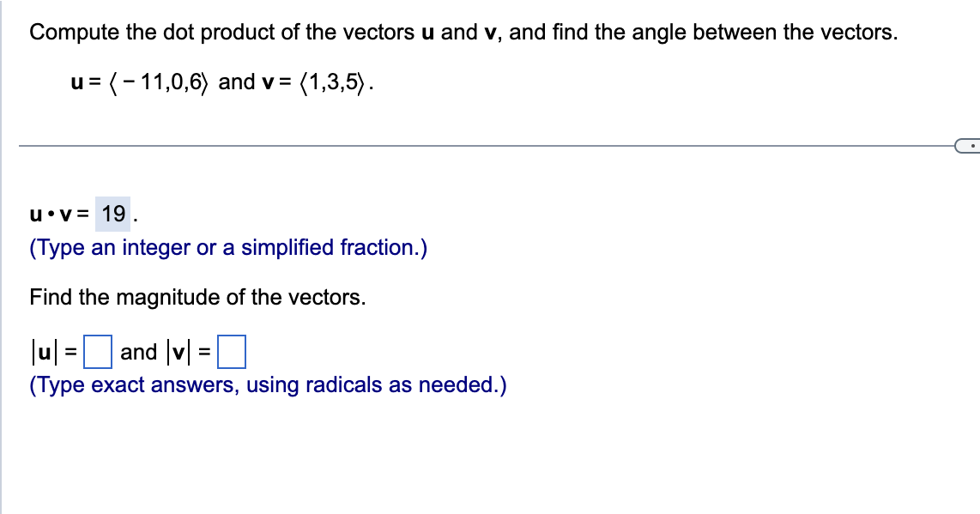Click the empty |v| magnitude answer box
Image resolution: width=980 pixels, height=514 pixels.
point(232,350)
